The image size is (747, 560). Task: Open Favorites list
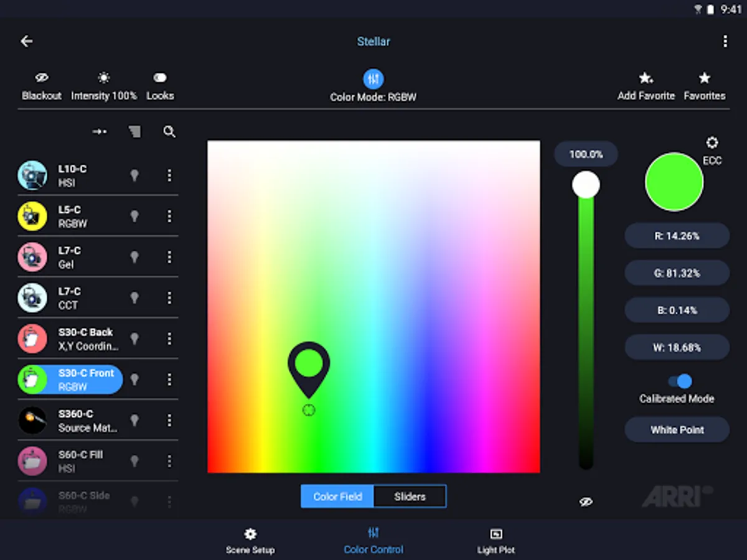(x=705, y=86)
